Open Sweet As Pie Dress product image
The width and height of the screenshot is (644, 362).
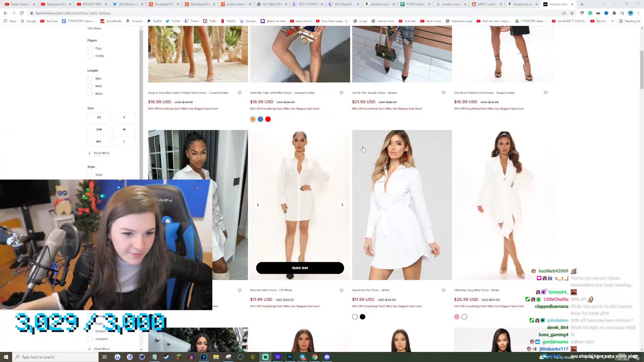point(402,205)
